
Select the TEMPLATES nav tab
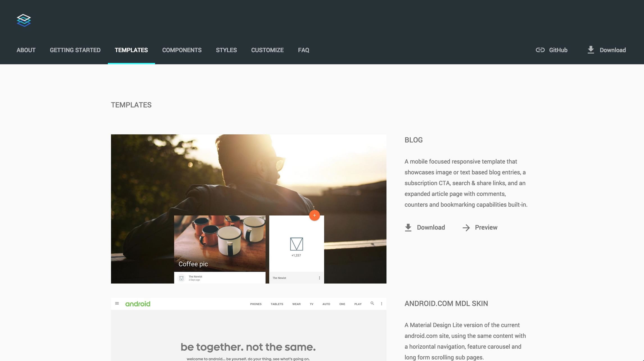[x=131, y=50]
